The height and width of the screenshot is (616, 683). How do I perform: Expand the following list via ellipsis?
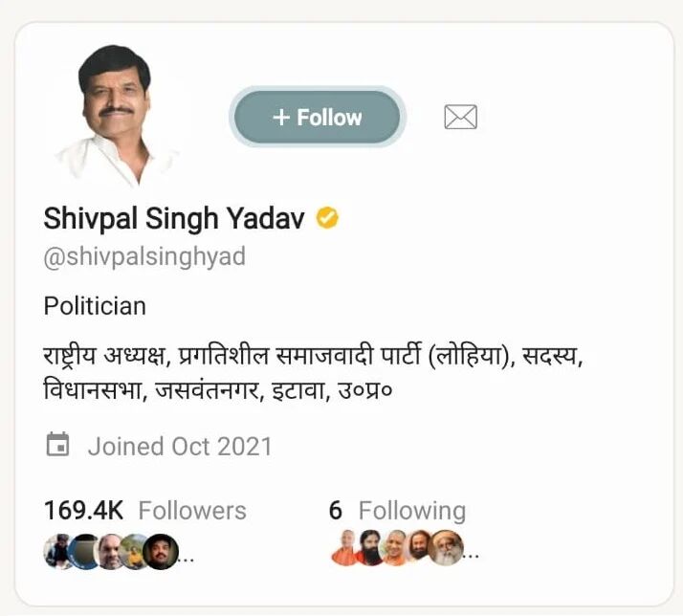(472, 557)
